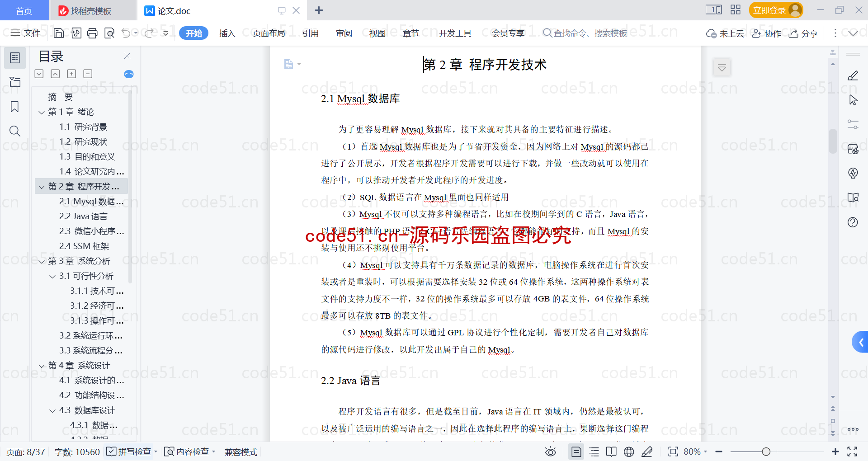The width and height of the screenshot is (868, 461).
Task: Click the 分享 button
Action: [803, 33]
